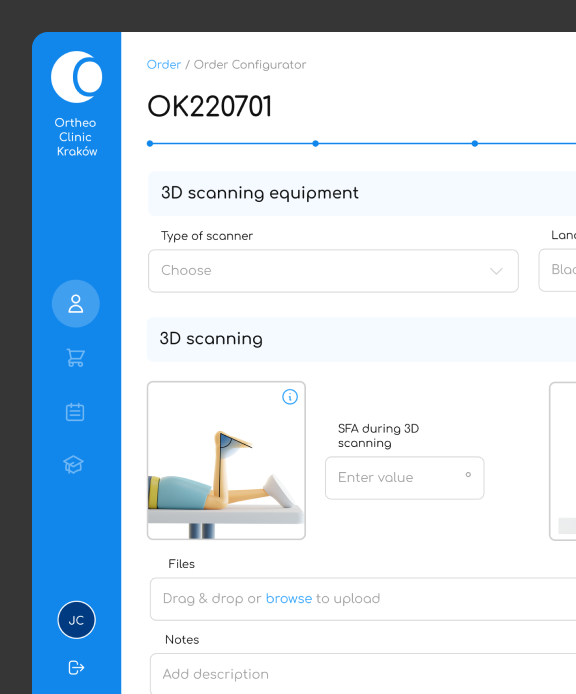
Task: Select the third progress step dot
Action: [475, 143]
